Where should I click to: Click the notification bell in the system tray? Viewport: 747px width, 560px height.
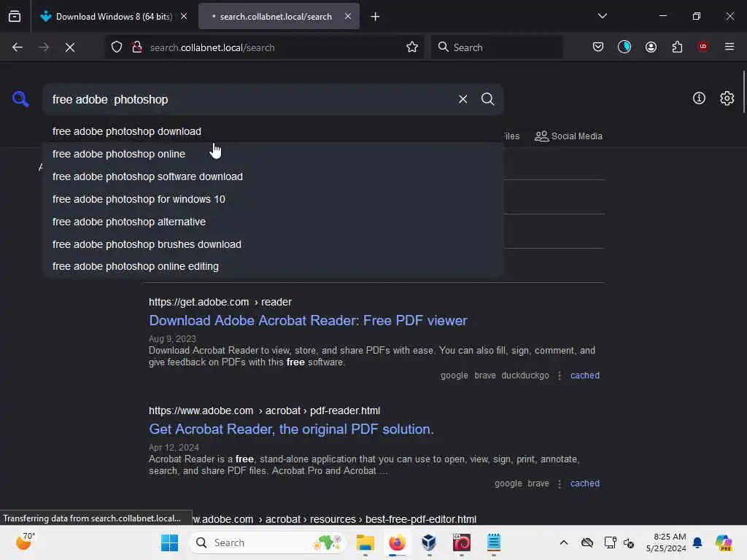[697, 542]
